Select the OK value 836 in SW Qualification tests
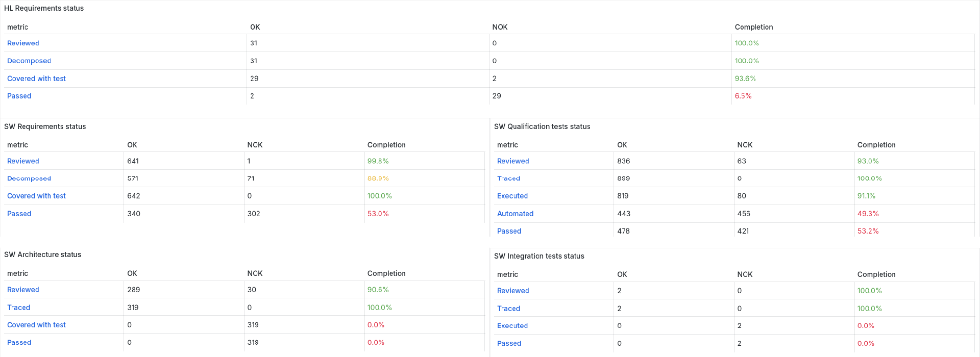This screenshot has height=357, width=980. (624, 161)
